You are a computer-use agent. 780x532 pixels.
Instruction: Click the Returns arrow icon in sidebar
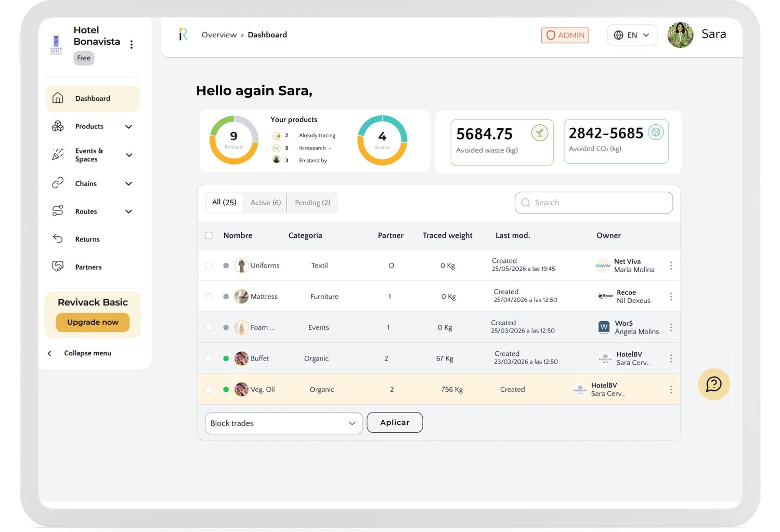point(58,239)
